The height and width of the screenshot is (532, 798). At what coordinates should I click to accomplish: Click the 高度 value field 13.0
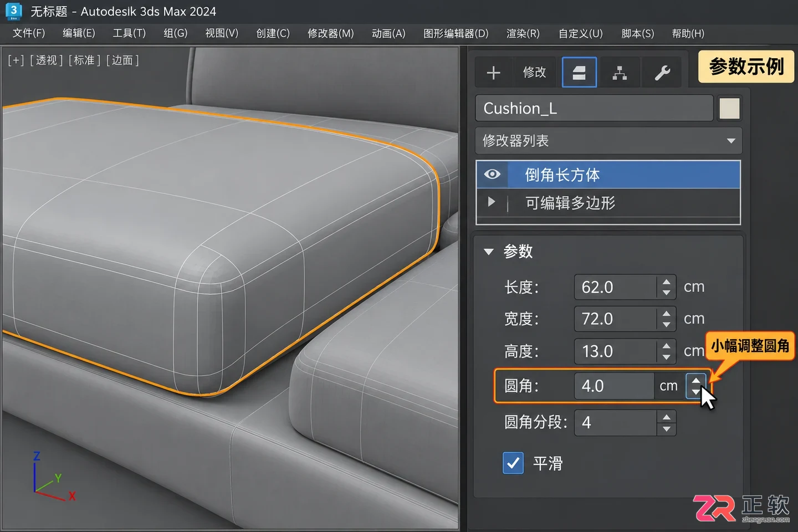point(615,351)
